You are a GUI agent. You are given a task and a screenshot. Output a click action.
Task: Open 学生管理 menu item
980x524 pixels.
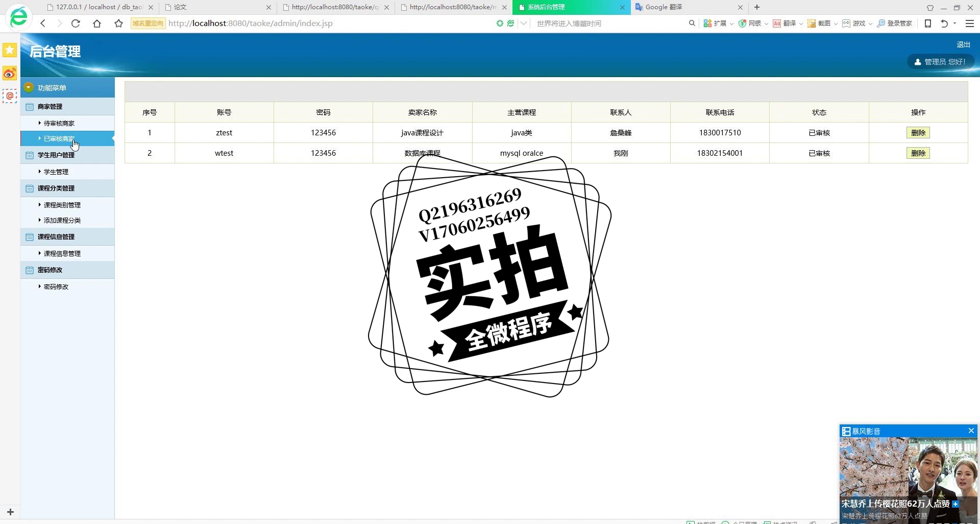coord(56,172)
